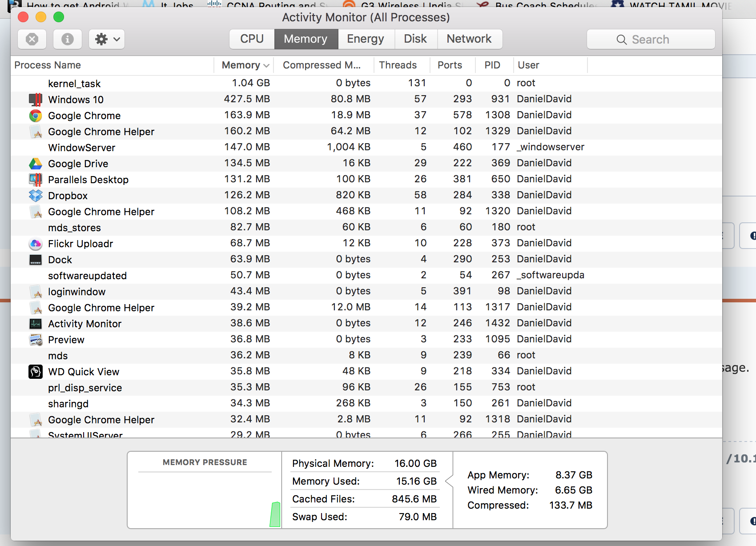
Task: Click the Cached Files 845.6 MB value
Action: point(414,499)
